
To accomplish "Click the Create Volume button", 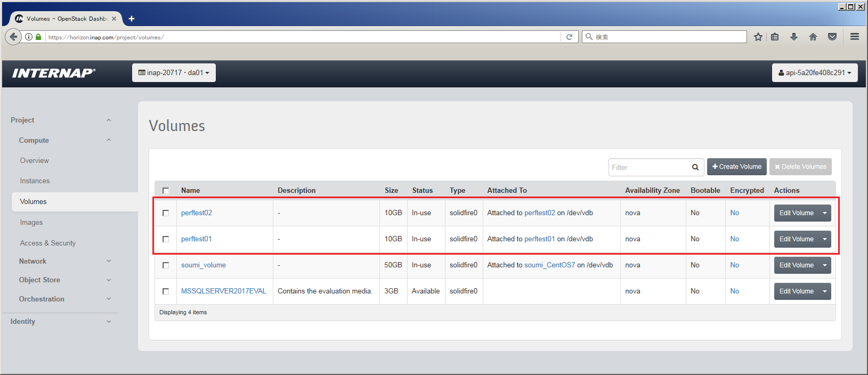I will pyautogui.click(x=736, y=167).
